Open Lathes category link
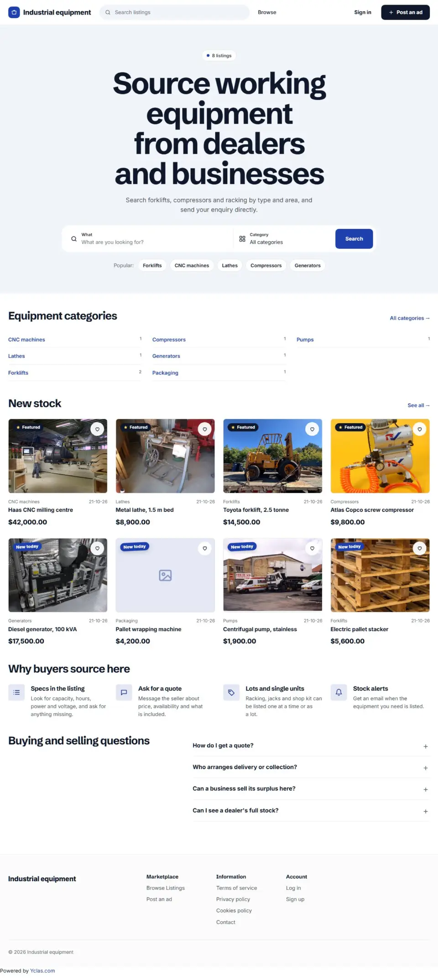 [x=16, y=356]
